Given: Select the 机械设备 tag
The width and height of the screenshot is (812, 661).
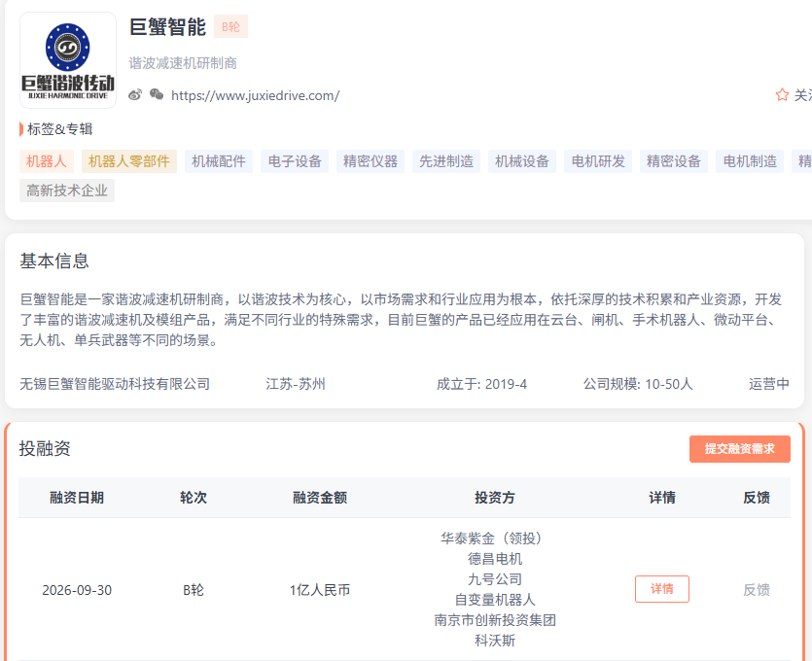Looking at the screenshot, I should [522, 161].
